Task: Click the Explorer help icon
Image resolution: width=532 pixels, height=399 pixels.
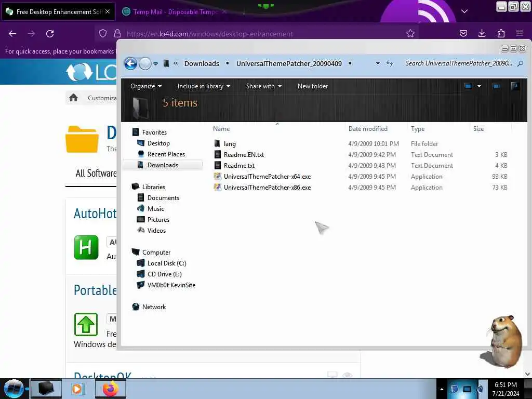Action: coord(515,86)
